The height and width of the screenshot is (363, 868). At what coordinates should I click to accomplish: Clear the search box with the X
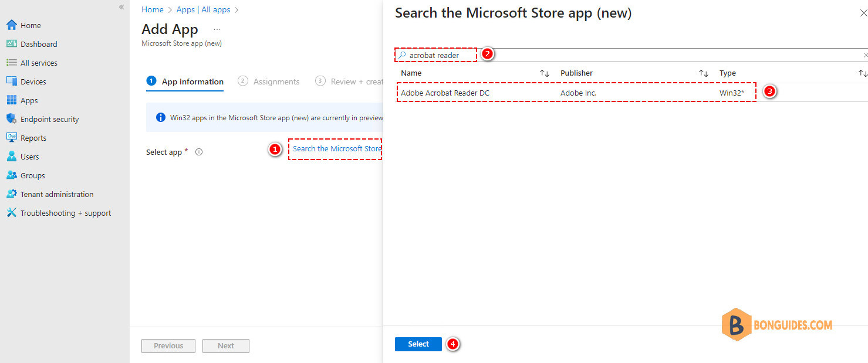coord(865,55)
